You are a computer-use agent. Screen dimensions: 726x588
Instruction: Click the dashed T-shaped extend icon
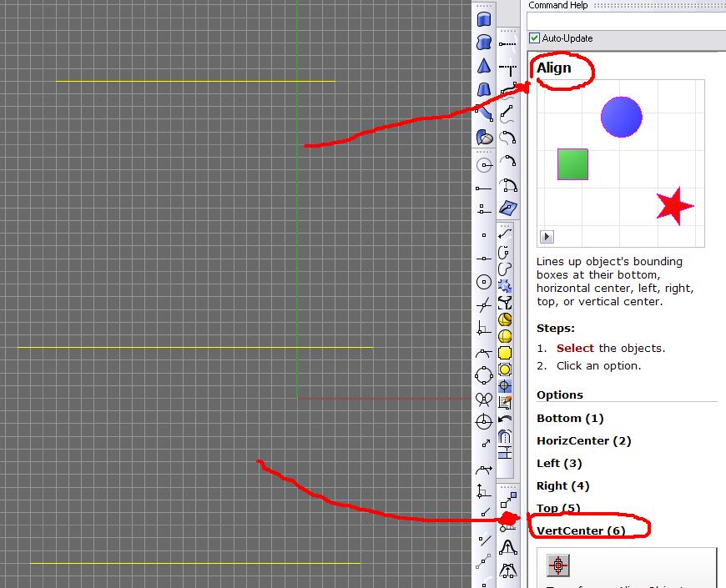pos(508,69)
